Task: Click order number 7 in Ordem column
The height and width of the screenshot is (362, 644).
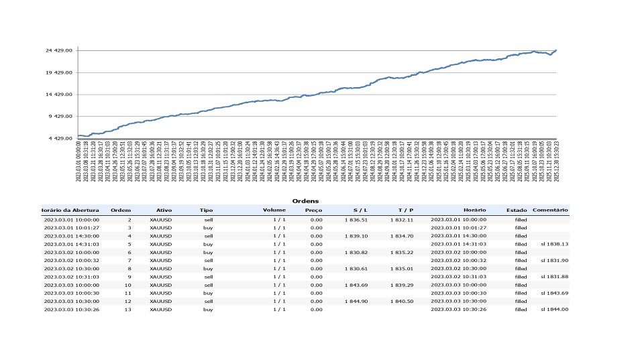Action: pos(129,261)
